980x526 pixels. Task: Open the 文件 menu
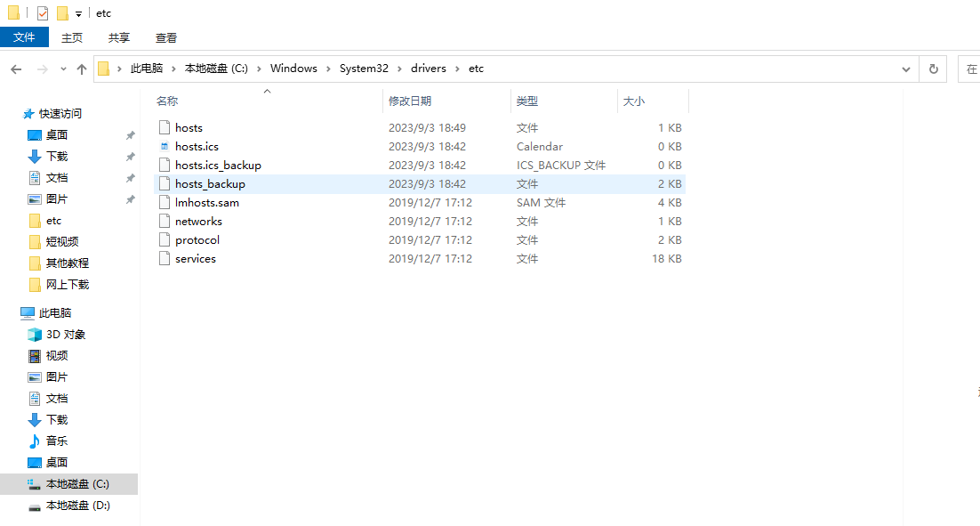[x=25, y=37]
